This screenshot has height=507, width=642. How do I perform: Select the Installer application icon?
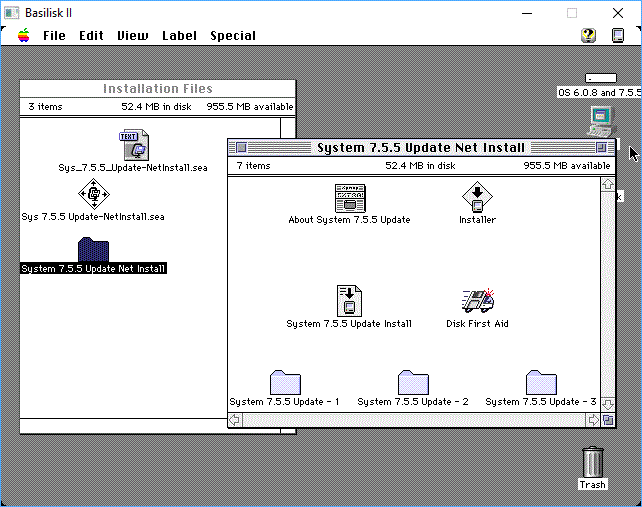(477, 197)
